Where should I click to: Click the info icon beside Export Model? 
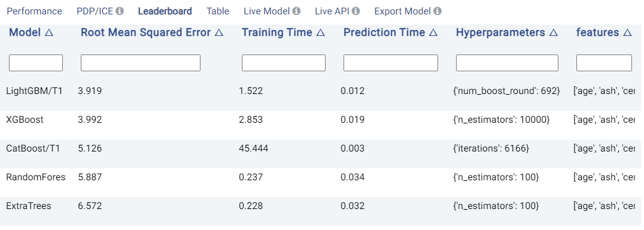(x=438, y=11)
